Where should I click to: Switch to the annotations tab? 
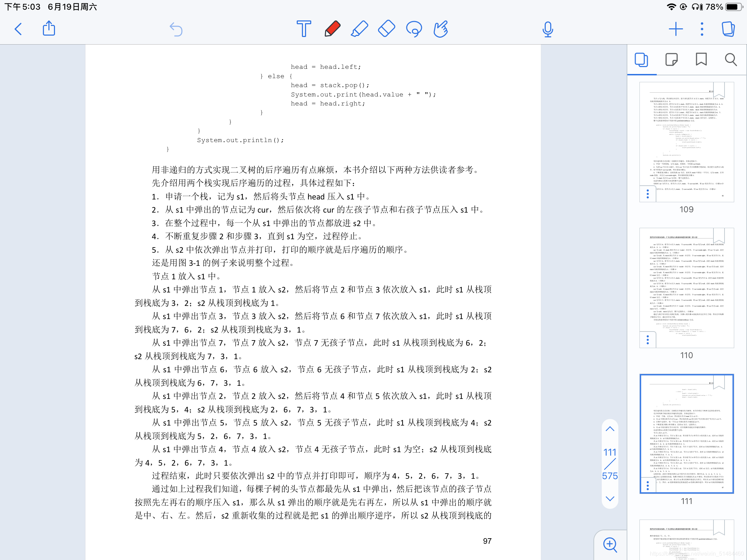671,60
